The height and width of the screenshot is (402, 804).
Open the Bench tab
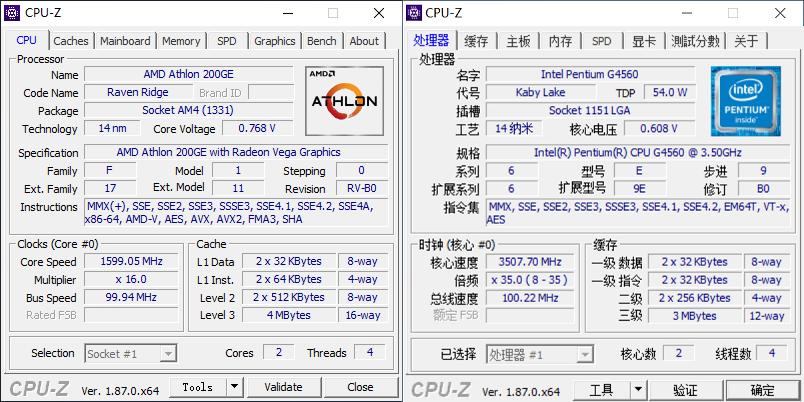point(321,41)
